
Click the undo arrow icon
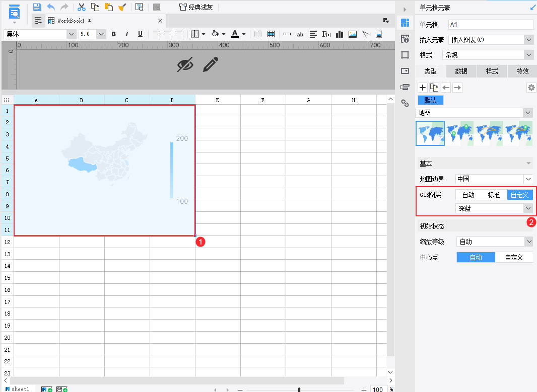pyautogui.click(x=51, y=7)
